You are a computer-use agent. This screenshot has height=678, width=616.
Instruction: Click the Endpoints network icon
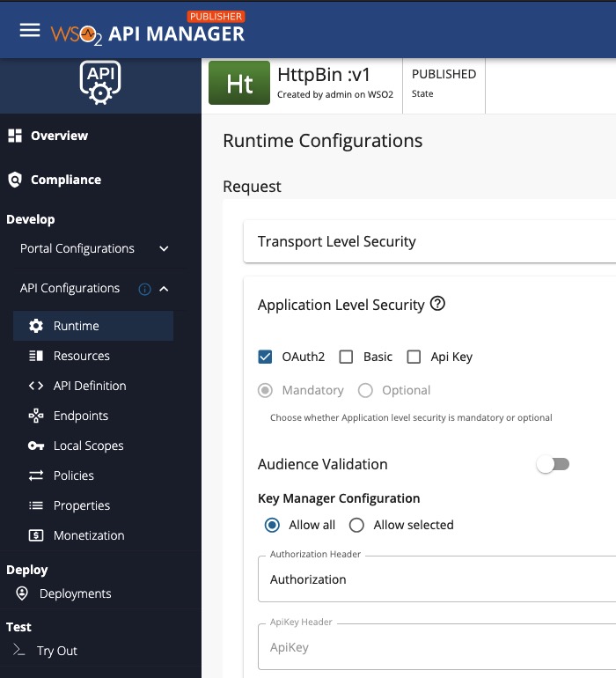point(36,416)
